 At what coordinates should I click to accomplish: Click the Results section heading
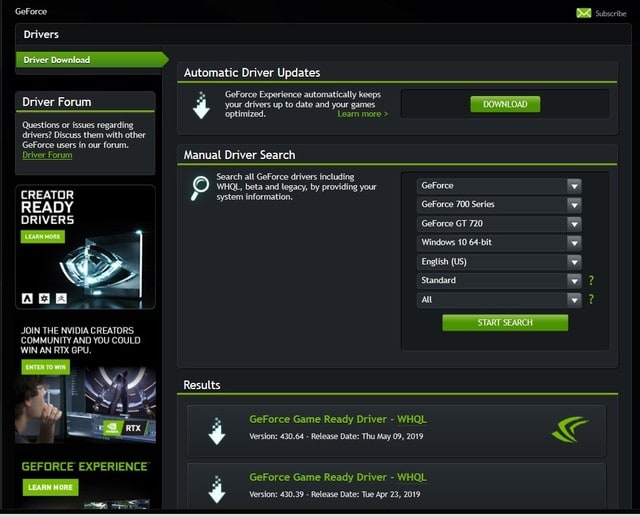coord(202,385)
